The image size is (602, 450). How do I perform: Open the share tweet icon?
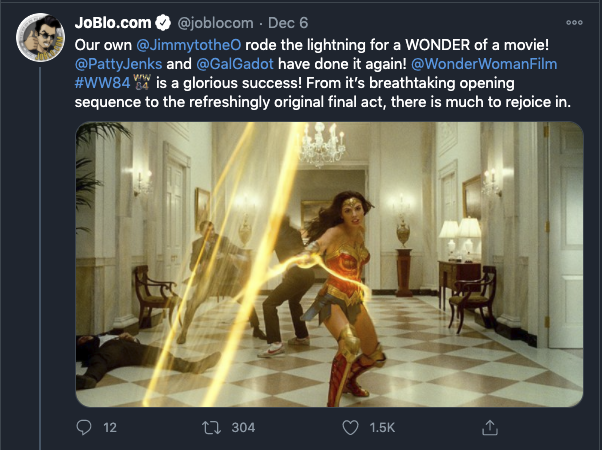490,427
